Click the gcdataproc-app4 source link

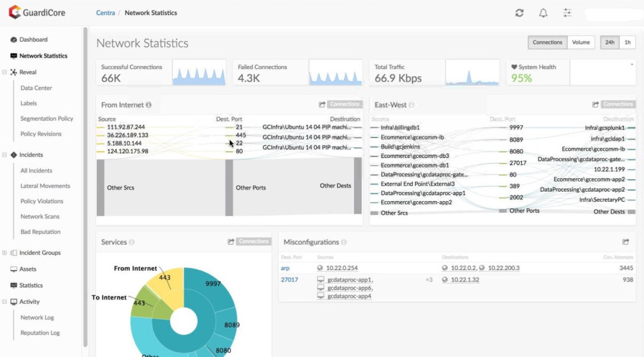tap(350, 296)
